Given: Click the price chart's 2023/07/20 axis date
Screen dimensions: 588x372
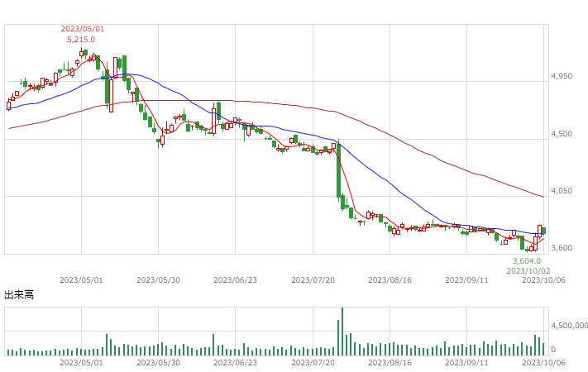Looking at the screenshot, I should (x=313, y=280).
